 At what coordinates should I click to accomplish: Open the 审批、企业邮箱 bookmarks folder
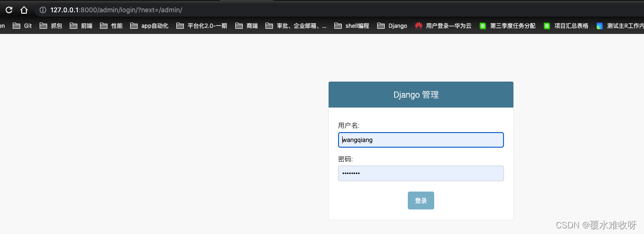(296, 26)
